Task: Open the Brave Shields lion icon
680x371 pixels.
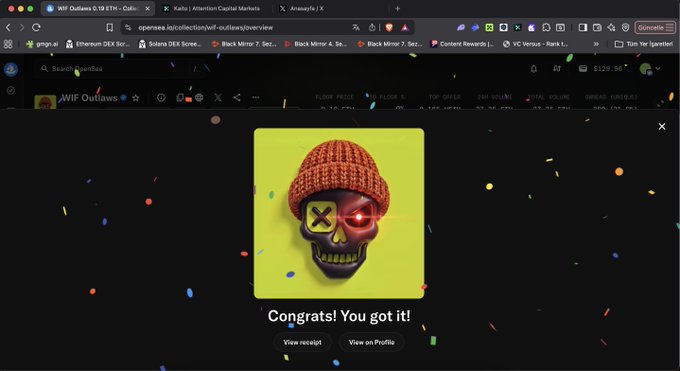Action: (x=389, y=27)
